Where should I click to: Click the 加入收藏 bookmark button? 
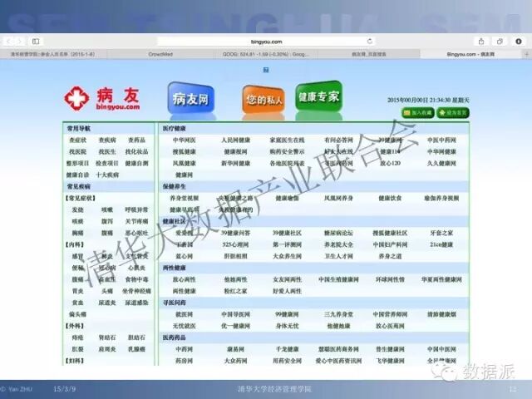pyautogui.click(x=417, y=113)
